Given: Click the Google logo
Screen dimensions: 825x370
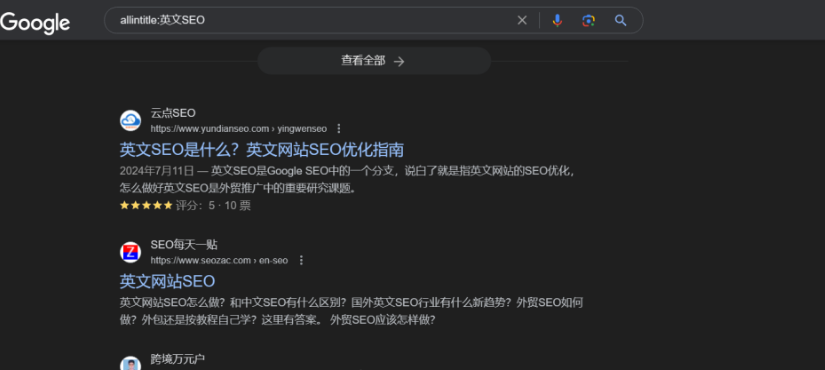Looking at the screenshot, I should click(x=35, y=23).
